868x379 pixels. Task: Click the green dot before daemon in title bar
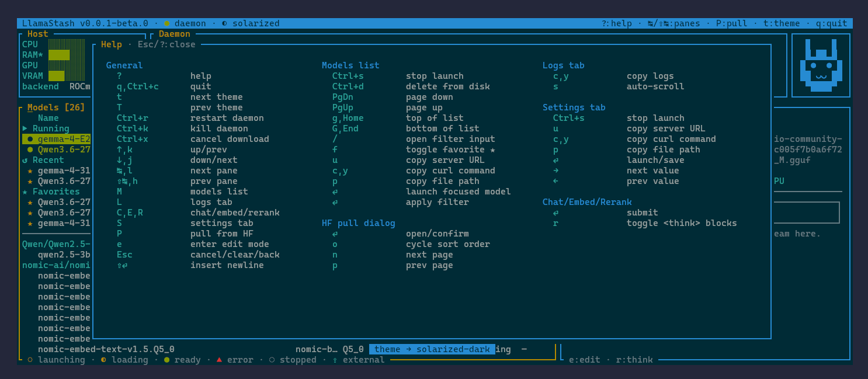166,23
